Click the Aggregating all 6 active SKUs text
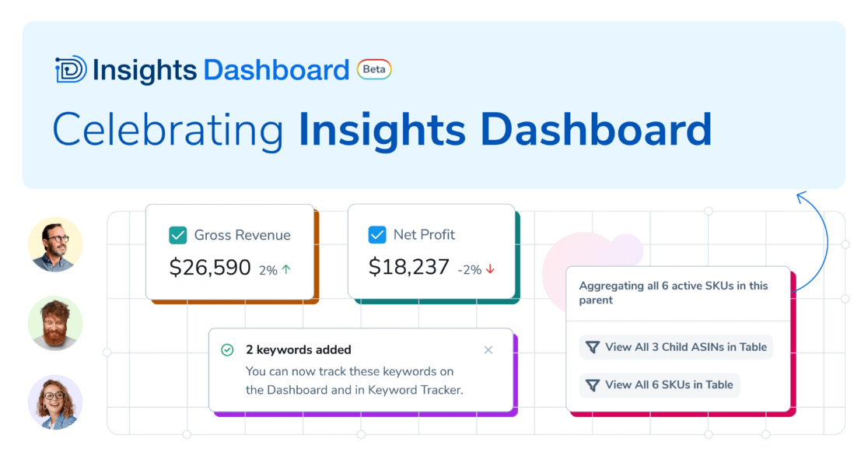The width and height of the screenshot is (868, 456). pyautogui.click(x=673, y=293)
